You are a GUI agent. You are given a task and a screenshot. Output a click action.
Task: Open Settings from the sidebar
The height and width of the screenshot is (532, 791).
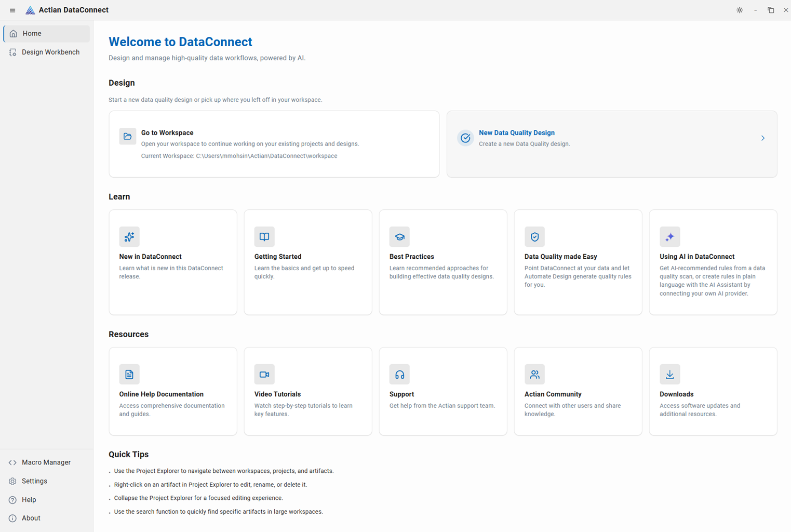[x=47, y=481]
